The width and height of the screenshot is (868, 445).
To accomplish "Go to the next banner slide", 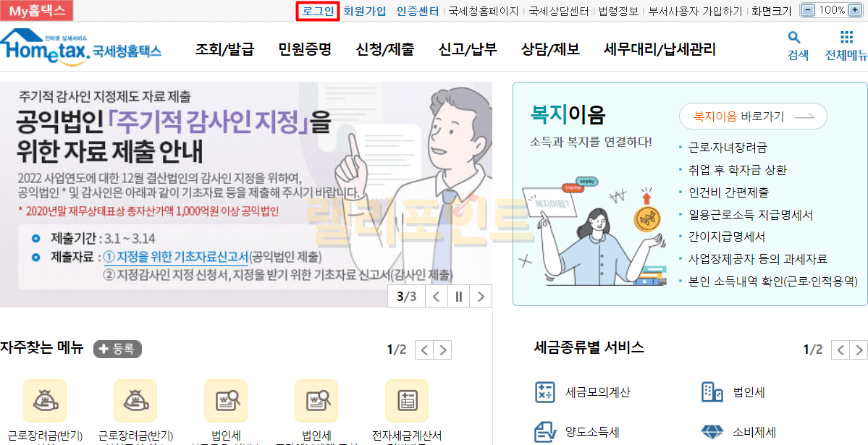I will [481, 297].
